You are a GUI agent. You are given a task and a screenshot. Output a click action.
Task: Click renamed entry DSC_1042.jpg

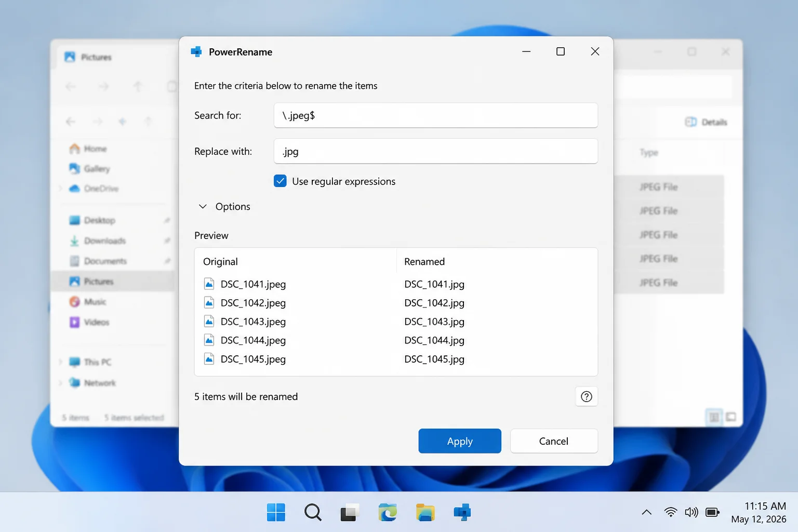coord(434,303)
